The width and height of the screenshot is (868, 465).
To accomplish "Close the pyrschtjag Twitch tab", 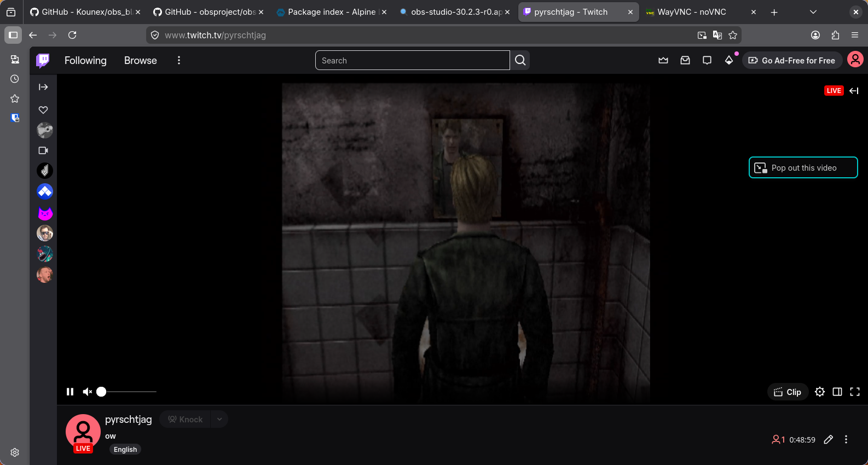I will [630, 12].
